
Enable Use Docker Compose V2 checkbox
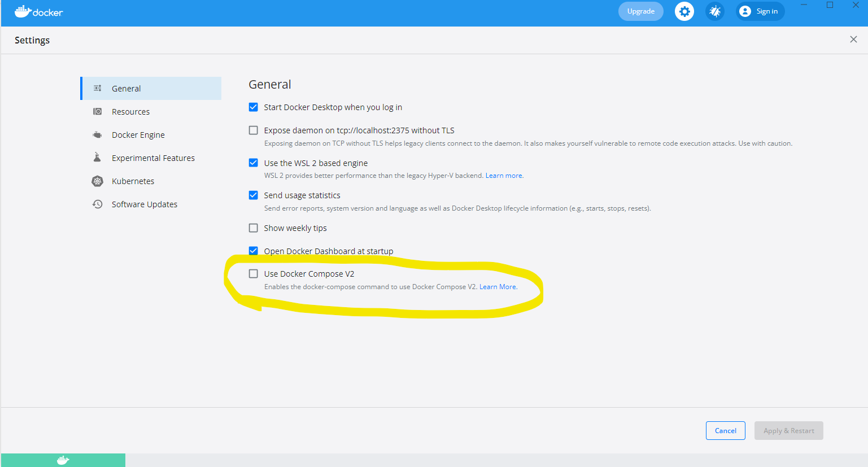pos(254,273)
